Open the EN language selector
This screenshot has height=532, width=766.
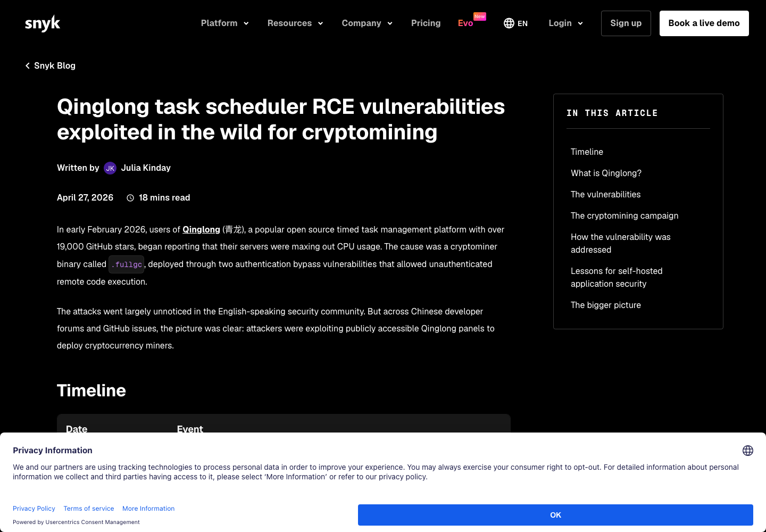coord(516,23)
